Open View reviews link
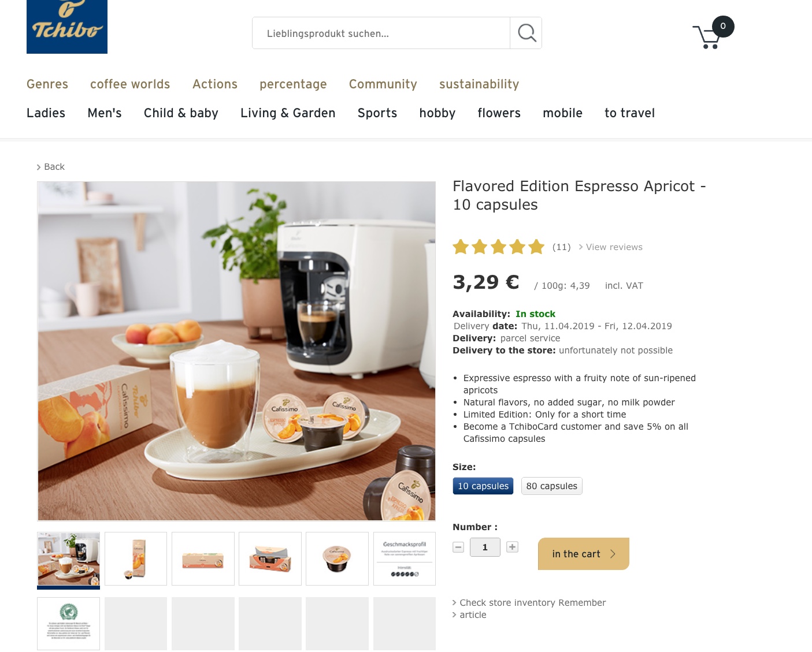This screenshot has width=812, height=652. point(611,247)
